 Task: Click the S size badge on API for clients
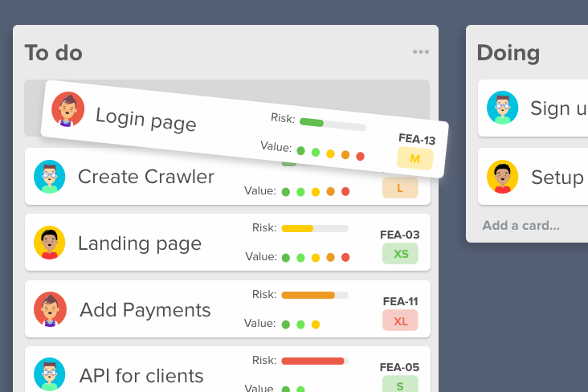[x=400, y=384]
